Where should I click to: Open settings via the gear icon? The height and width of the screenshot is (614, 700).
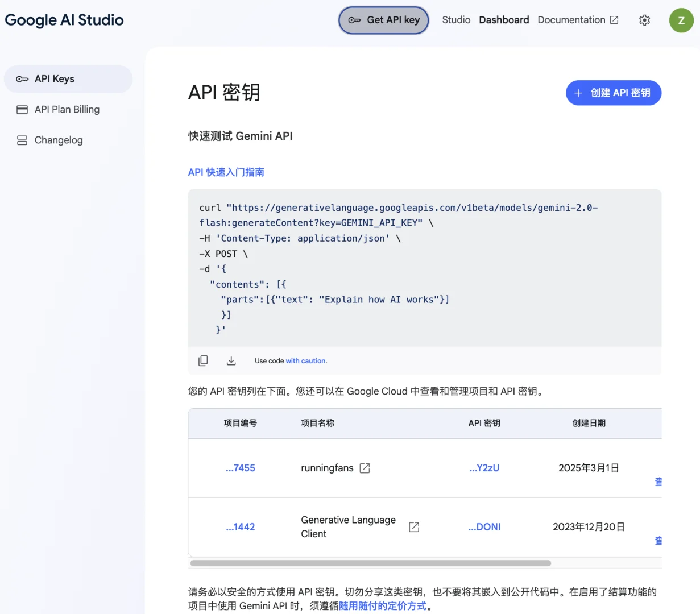644,20
